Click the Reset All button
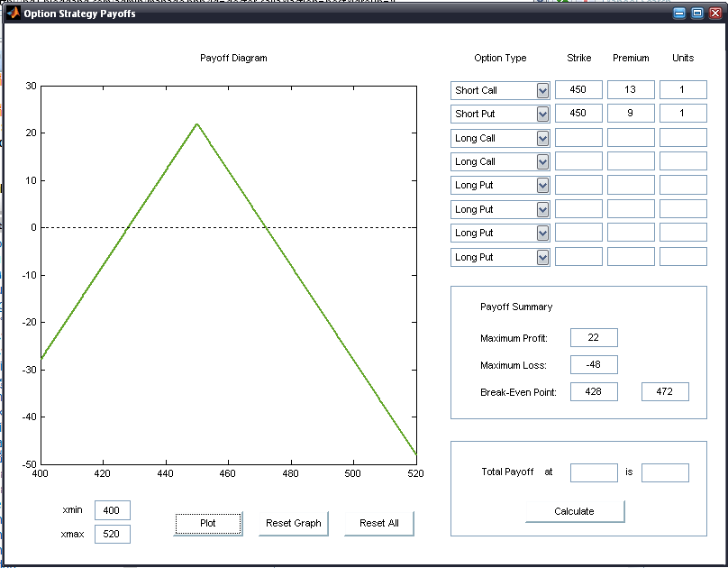 [378, 524]
